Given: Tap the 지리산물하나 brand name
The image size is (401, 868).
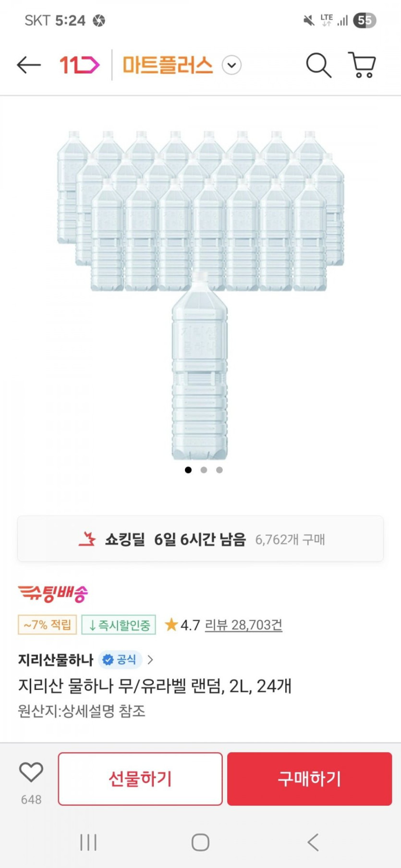Looking at the screenshot, I should 56,660.
